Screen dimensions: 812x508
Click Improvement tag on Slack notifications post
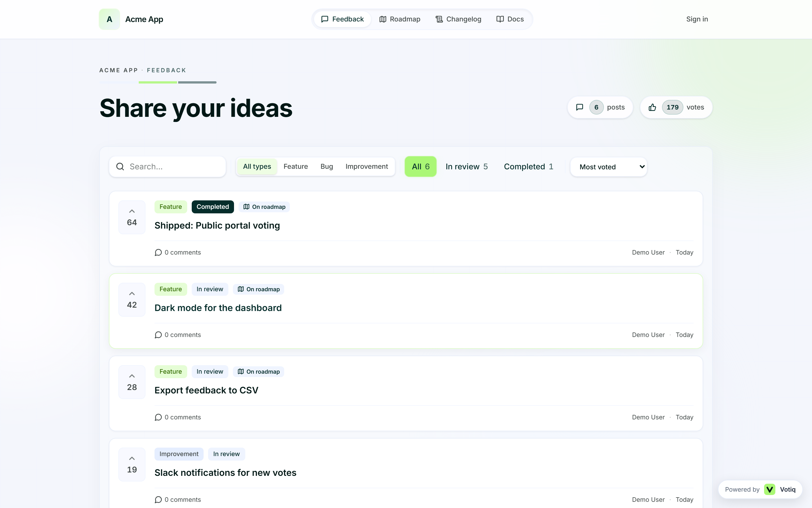(179, 454)
